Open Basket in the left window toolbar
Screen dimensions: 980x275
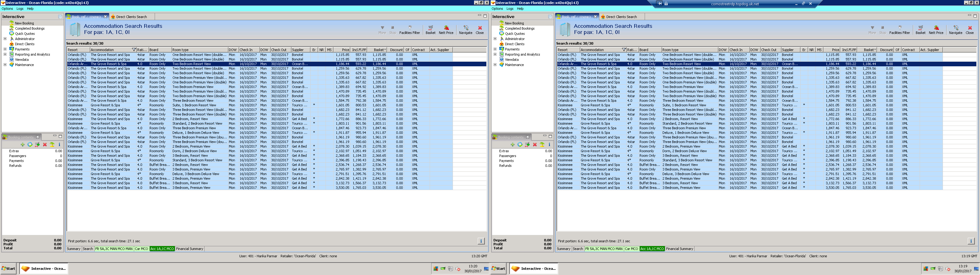430,29
